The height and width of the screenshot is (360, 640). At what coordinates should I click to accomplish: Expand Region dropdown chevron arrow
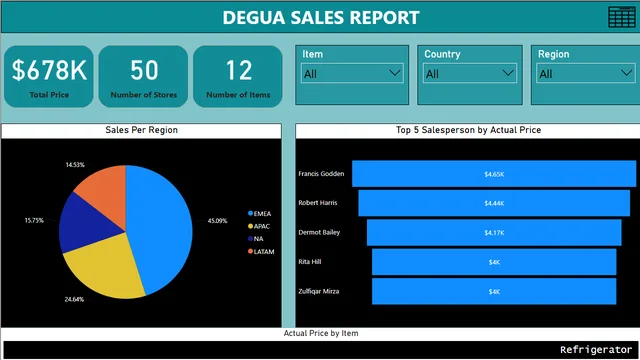[627, 73]
